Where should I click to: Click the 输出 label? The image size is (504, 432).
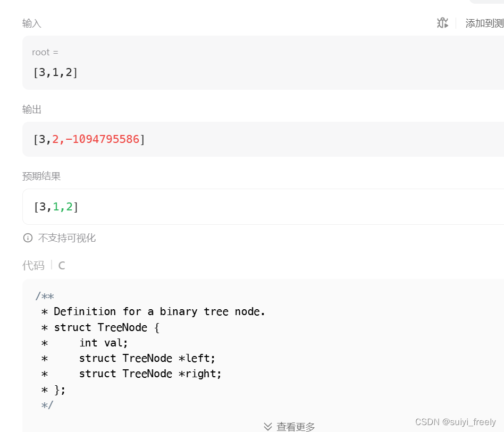point(32,109)
